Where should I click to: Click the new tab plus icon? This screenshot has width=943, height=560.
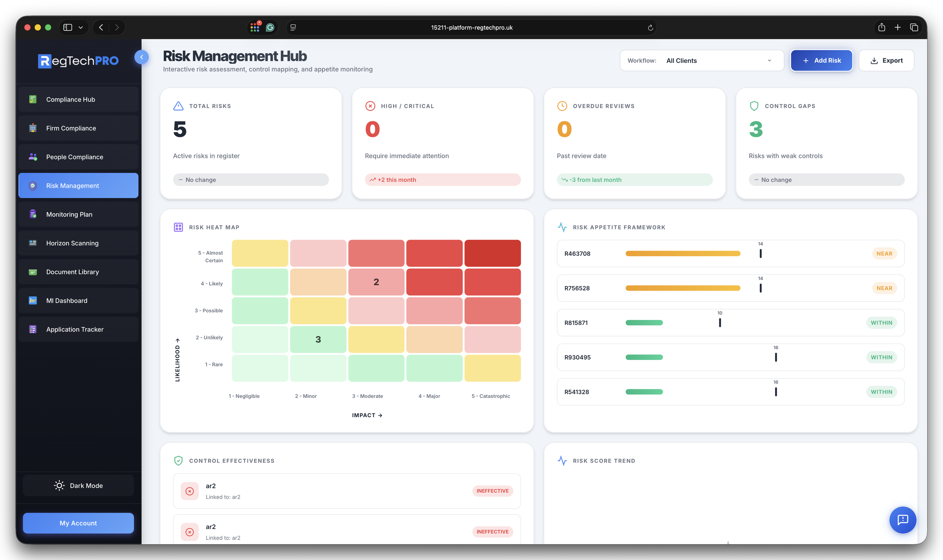(x=898, y=28)
